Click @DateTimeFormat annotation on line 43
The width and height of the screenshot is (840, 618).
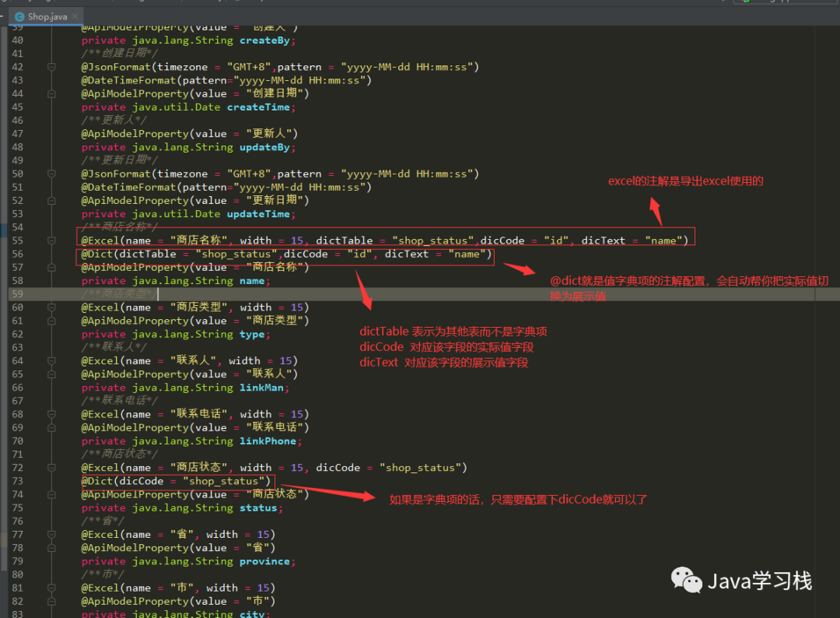(128, 80)
